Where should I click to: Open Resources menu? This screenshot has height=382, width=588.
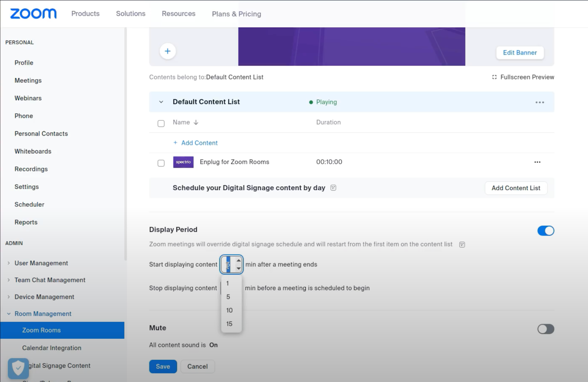point(179,14)
